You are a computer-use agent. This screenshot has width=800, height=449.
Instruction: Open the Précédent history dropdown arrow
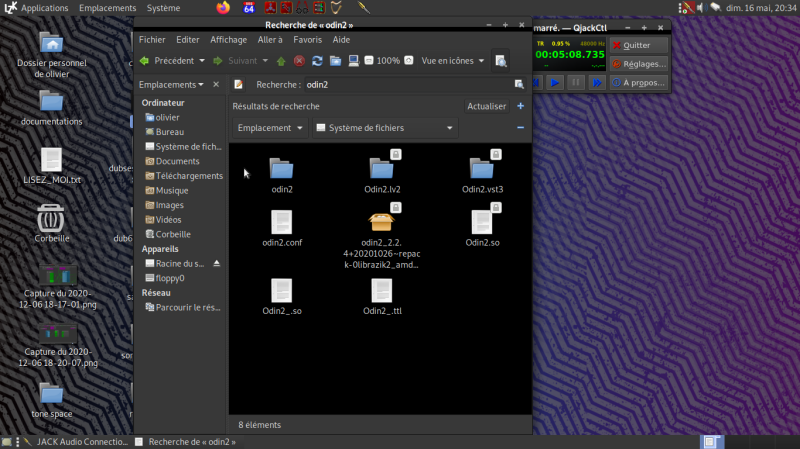[202, 61]
